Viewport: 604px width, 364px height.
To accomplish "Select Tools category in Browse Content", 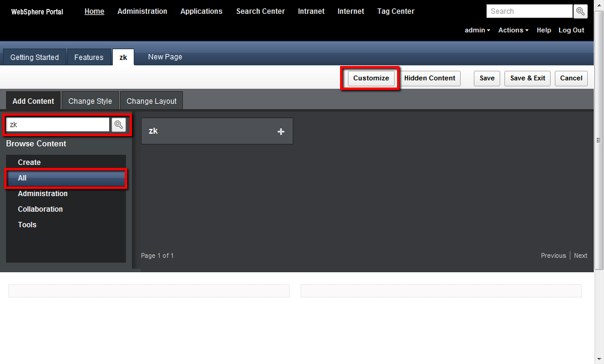I will coord(66,224).
